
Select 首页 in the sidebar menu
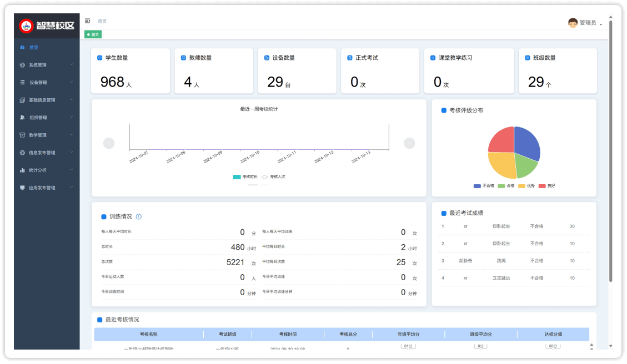point(34,48)
